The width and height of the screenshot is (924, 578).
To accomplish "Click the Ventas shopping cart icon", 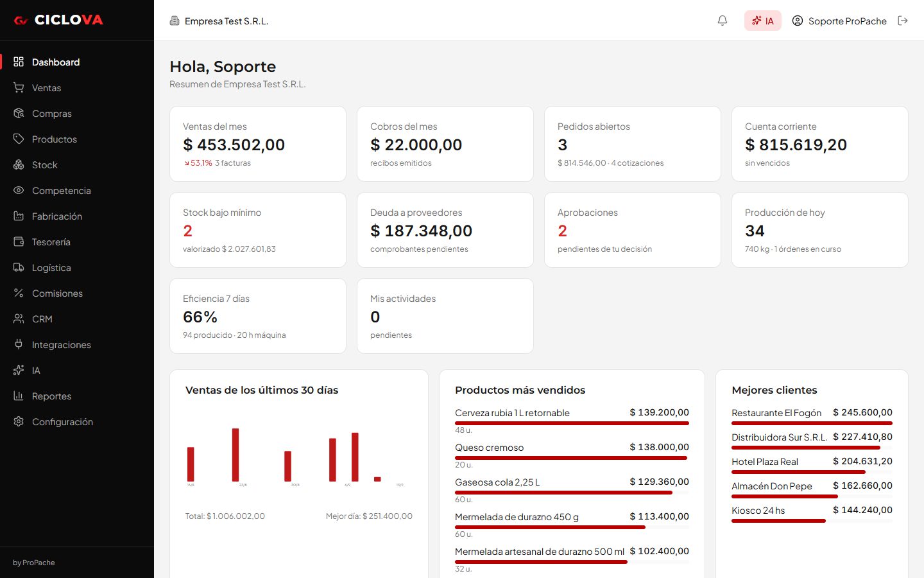I will tap(19, 87).
